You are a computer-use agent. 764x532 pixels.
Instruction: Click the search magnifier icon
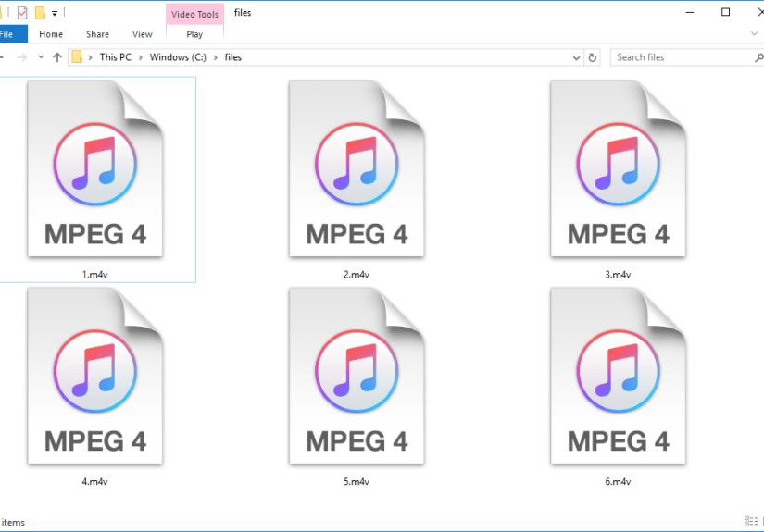point(759,58)
